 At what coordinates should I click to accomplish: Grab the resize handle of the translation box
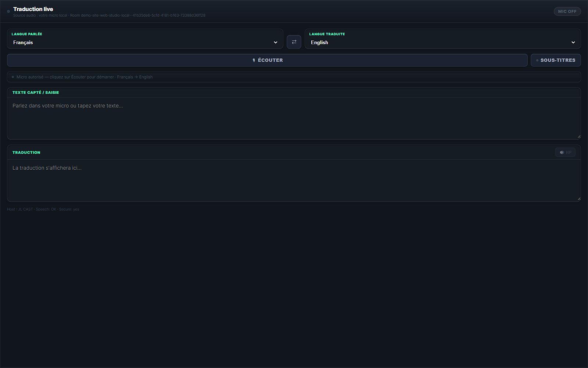(579, 199)
